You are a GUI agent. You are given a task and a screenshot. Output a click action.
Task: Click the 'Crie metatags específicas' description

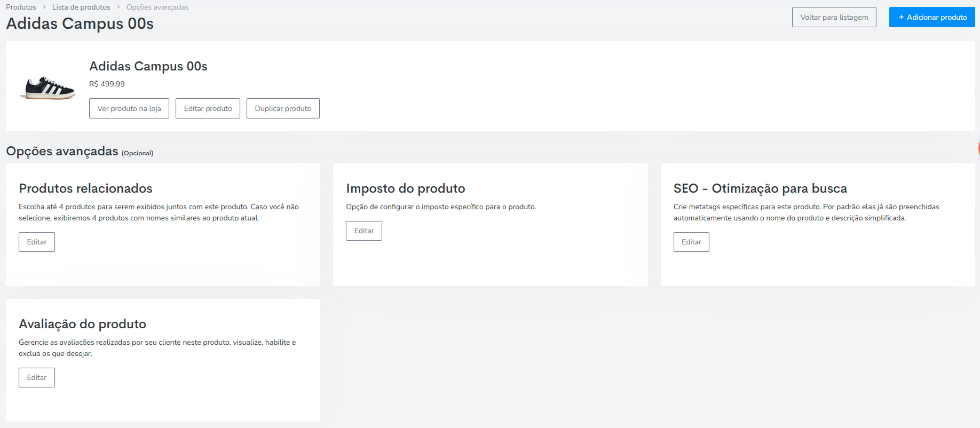point(806,212)
